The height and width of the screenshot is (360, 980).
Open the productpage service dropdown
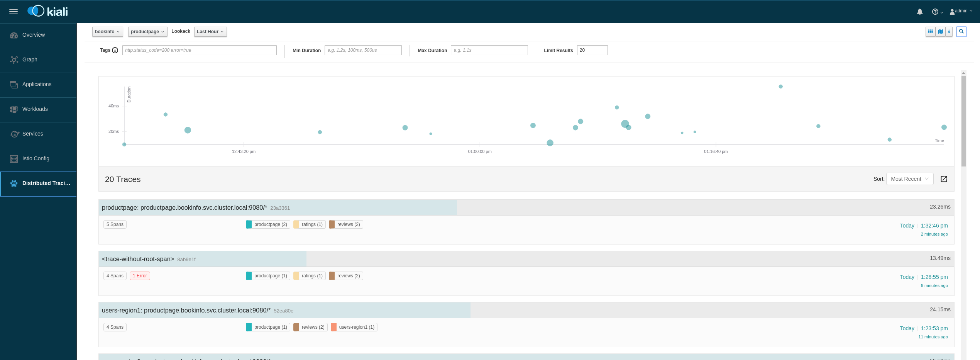pos(147,32)
